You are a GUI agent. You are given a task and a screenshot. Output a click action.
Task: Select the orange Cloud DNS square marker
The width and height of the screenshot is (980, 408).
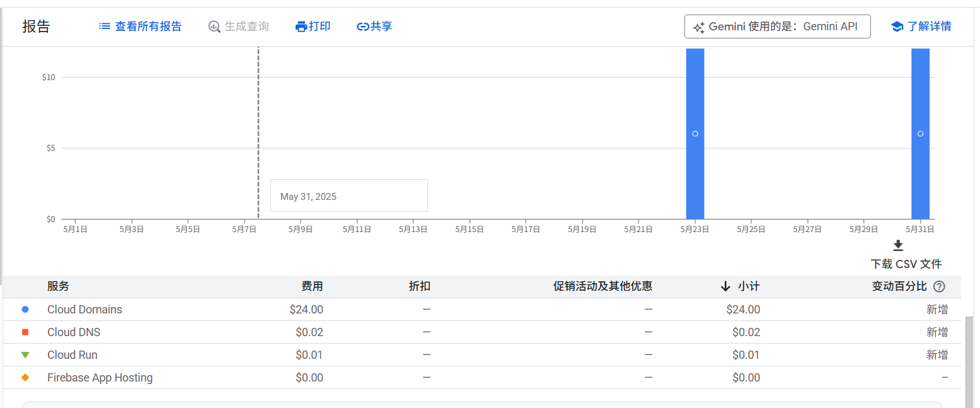coord(25,332)
